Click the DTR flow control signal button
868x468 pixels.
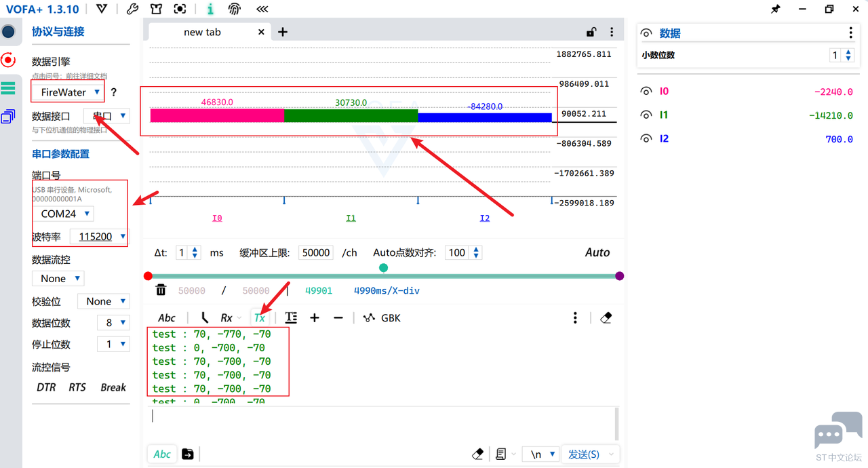click(x=46, y=387)
